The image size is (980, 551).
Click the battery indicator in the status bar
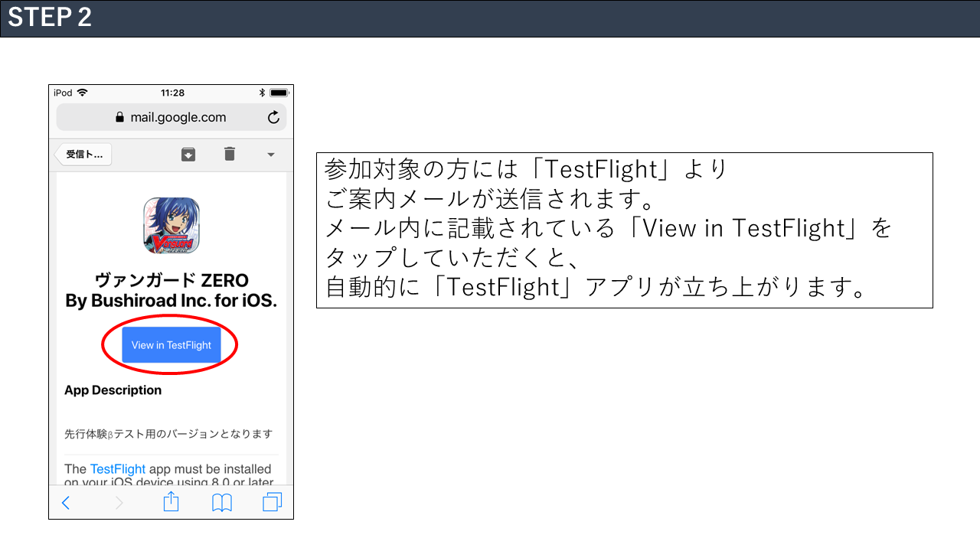point(279,93)
